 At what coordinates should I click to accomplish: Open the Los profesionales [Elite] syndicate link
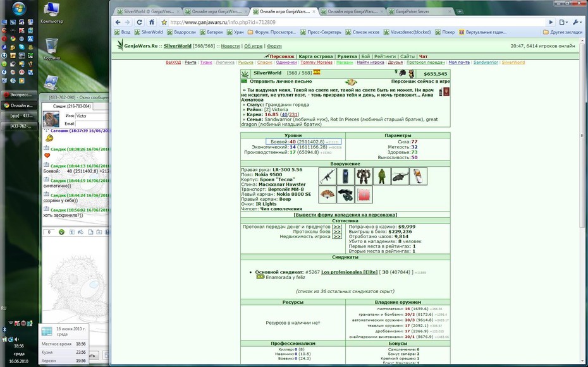(x=349, y=272)
